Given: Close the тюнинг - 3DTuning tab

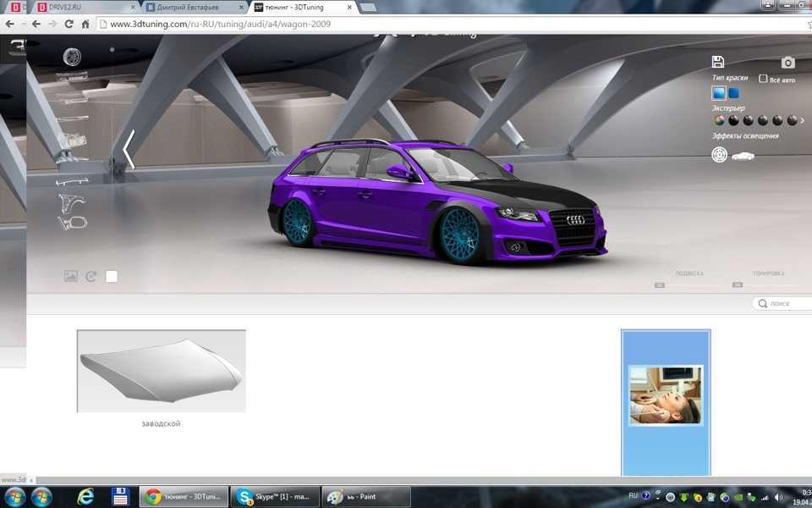Looking at the screenshot, I should point(349,8).
